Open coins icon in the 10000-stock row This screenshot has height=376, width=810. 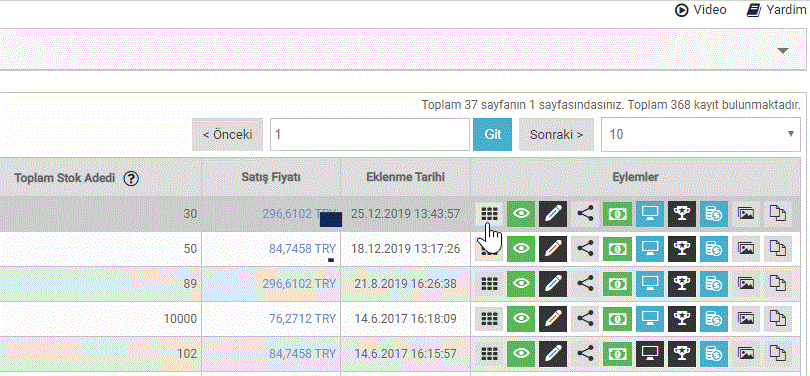pyautogui.click(x=714, y=319)
